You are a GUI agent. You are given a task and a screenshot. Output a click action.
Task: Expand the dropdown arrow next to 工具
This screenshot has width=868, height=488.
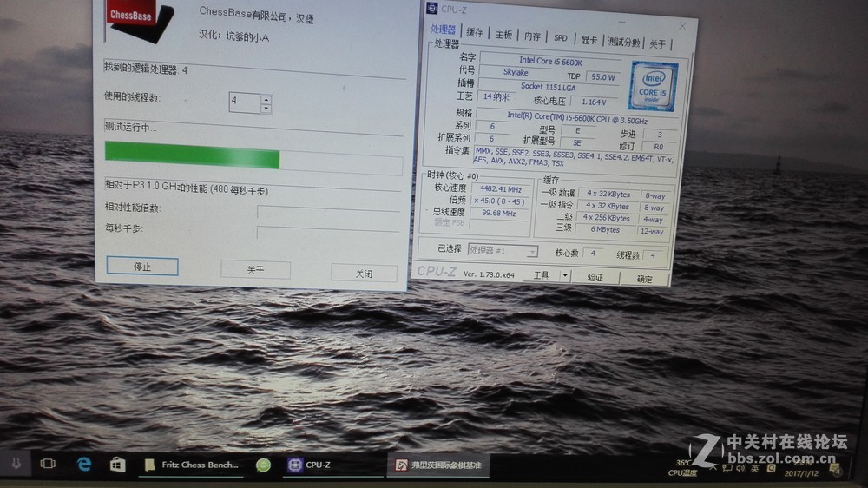point(565,275)
